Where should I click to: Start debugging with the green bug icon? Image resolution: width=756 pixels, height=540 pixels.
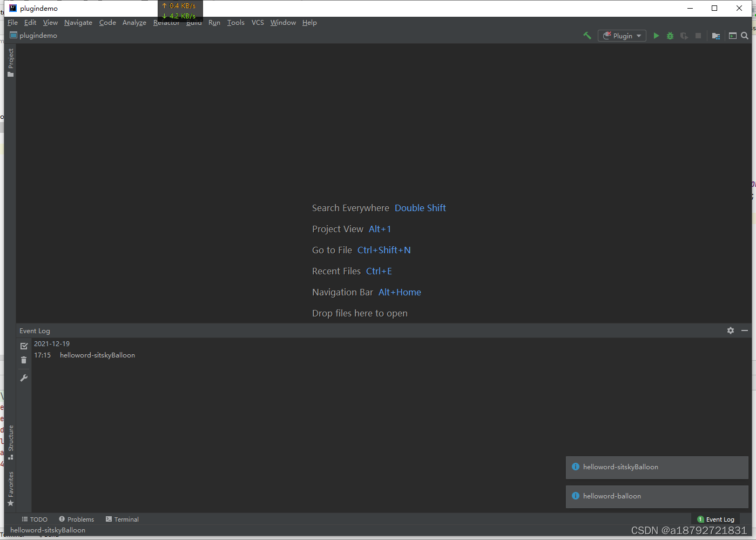[670, 36]
